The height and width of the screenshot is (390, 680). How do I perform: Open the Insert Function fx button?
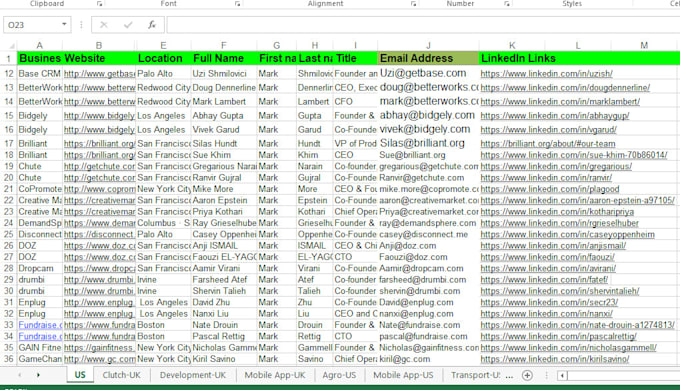[x=152, y=25]
